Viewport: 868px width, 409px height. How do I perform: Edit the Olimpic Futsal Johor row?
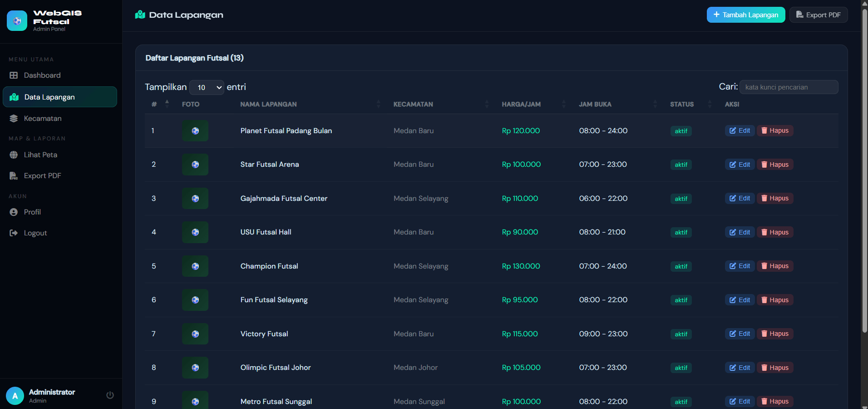[x=740, y=368]
